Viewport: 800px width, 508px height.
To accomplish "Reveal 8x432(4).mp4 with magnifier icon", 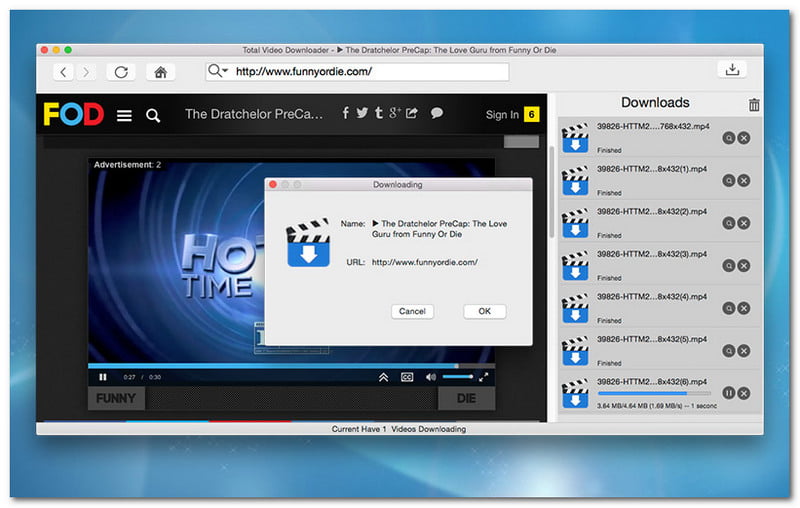I will pyautogui.click(x=729, y=308).
